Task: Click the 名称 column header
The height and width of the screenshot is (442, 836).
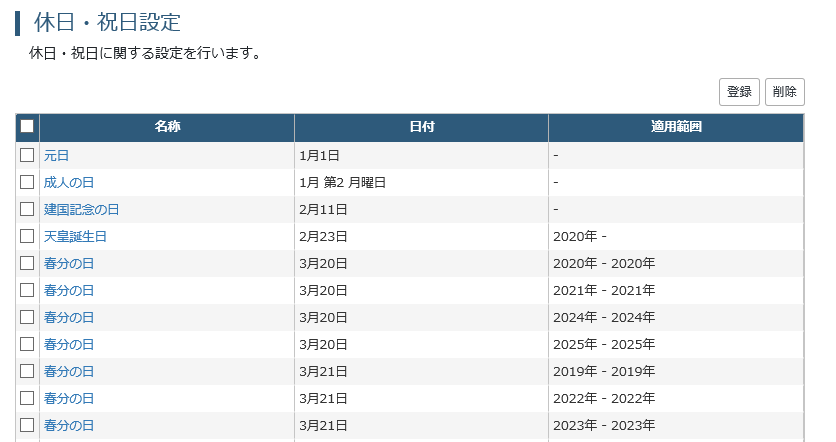Action: pyautogui.click(x=167, y=127)
